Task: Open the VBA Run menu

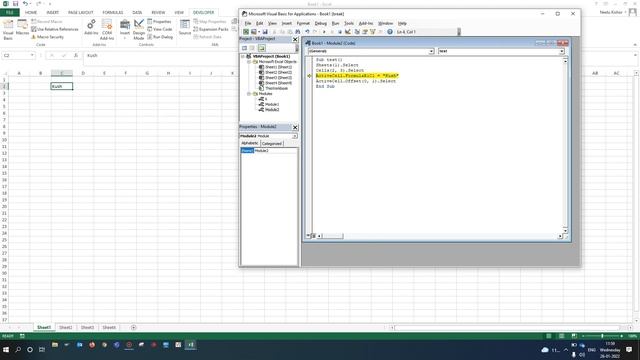Action: 335,24
